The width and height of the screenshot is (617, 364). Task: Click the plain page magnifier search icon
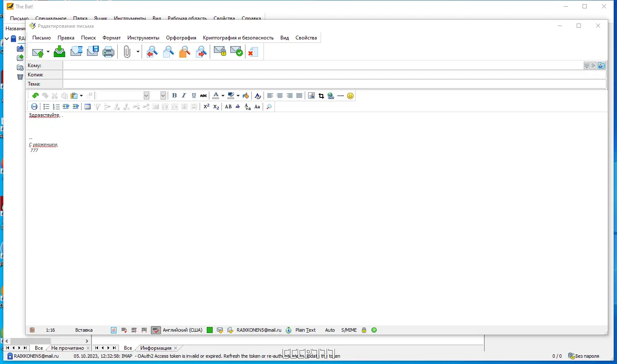coord(169,52)
